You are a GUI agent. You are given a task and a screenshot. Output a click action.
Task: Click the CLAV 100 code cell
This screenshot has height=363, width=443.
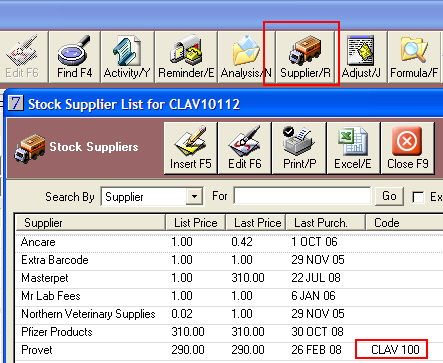click(x=395, y=350)
